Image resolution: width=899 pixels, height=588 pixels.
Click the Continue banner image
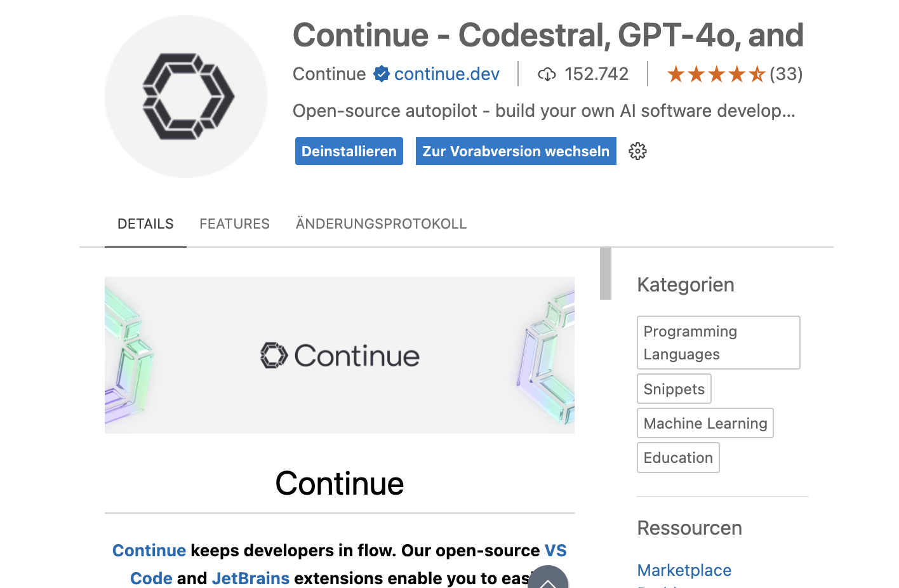(340, 355)
